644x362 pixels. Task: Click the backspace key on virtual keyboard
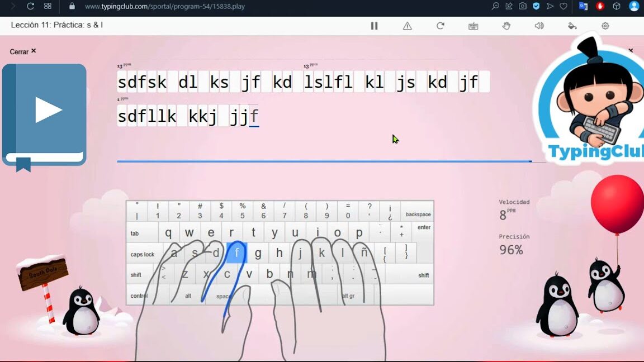pos(418,214)
